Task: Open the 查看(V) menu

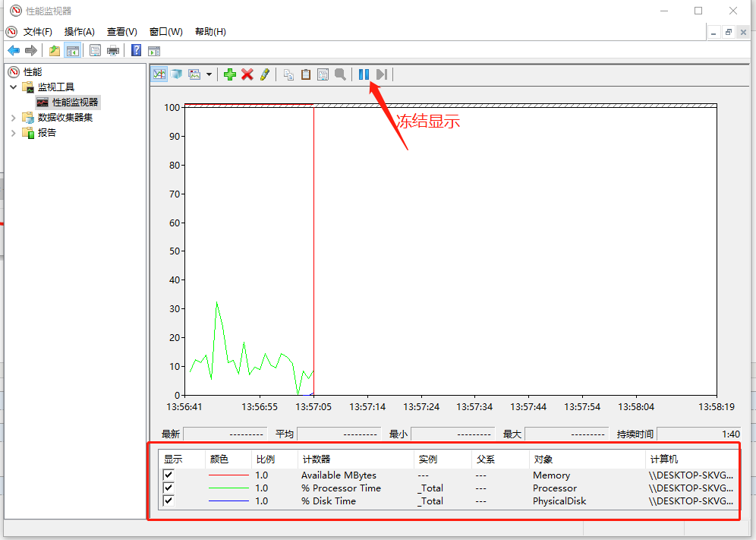Action: click(x=122, y=32)
